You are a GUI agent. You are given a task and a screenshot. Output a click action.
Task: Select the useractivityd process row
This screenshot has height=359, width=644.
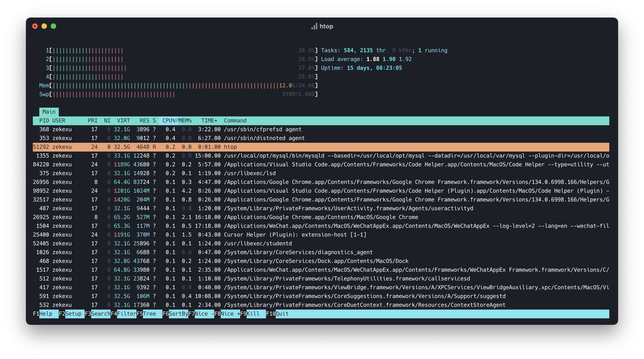tap(321, 208)
